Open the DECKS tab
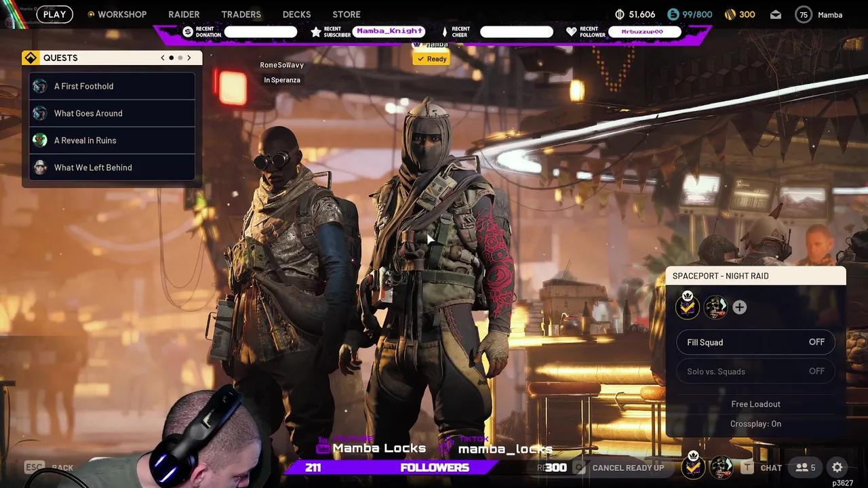868x488 pixels. click(x=296, y=14)
